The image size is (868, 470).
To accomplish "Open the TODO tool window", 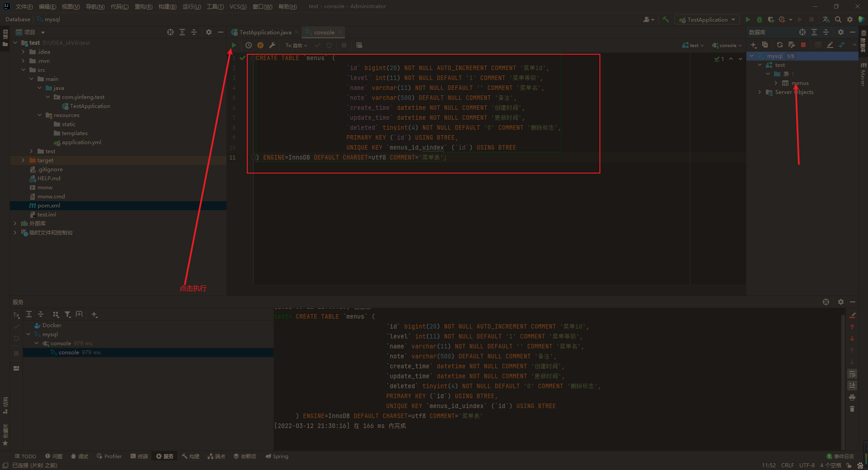I will click(25, 456).
